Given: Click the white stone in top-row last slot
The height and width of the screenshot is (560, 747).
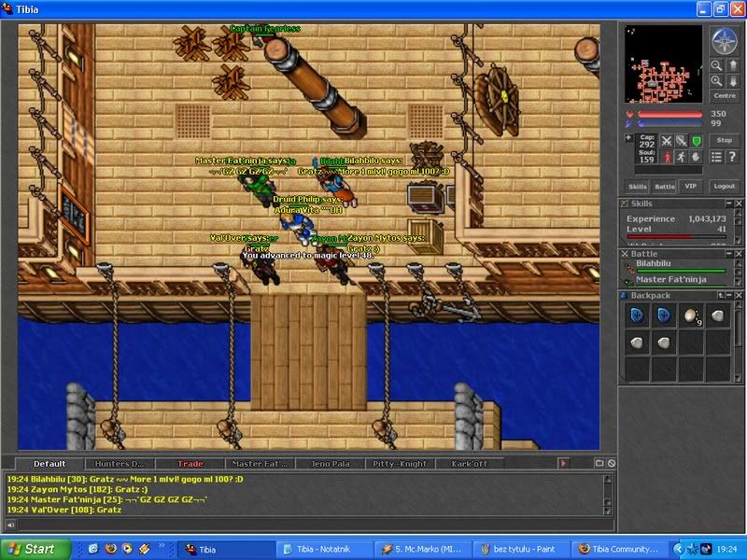Looking at the screenshot, I should coord(718,315).
